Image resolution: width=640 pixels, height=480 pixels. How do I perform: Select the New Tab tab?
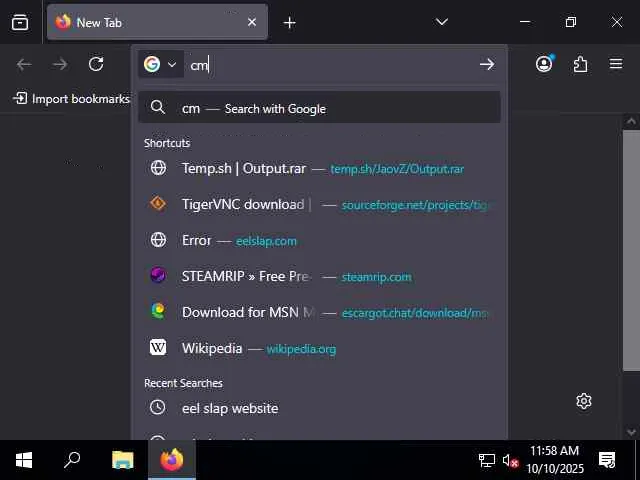tap(157, 22)
